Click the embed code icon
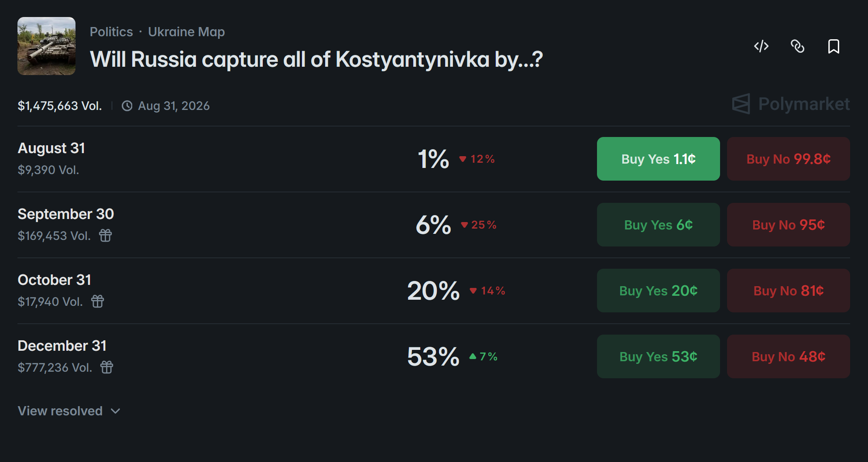Screen dimensions: 868x462 point(761,46)
